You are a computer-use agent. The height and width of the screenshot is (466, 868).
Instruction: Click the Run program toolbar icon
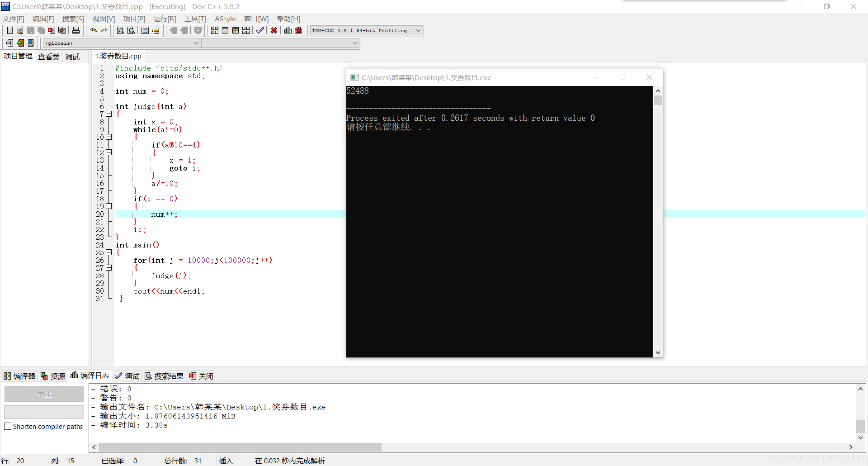pyautogui.click(x=225, y=30)
